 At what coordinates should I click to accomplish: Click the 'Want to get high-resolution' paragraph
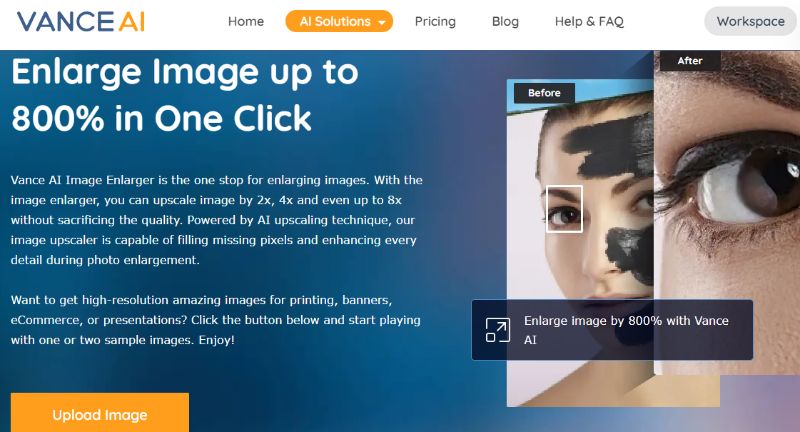tap(215, 320)
